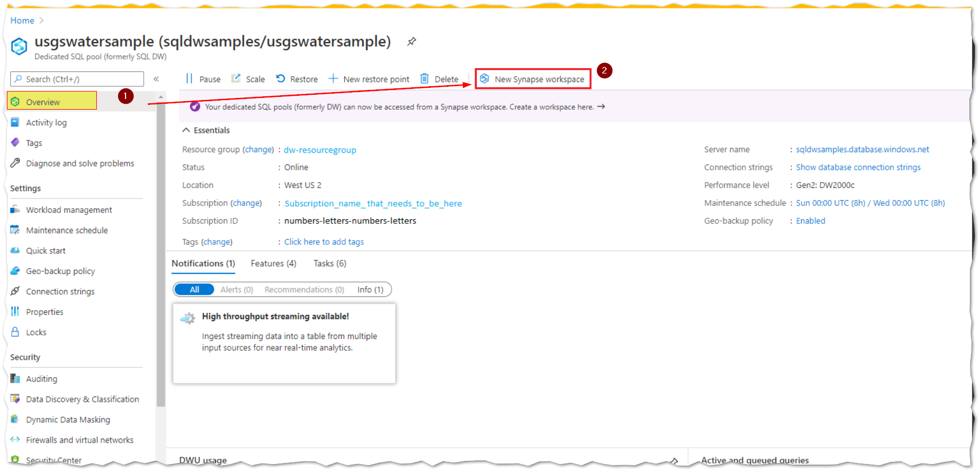The height and width of the screenshot is (471, 980).
Task: Switch to the Features (4) tab
Action: pos(273,263)
